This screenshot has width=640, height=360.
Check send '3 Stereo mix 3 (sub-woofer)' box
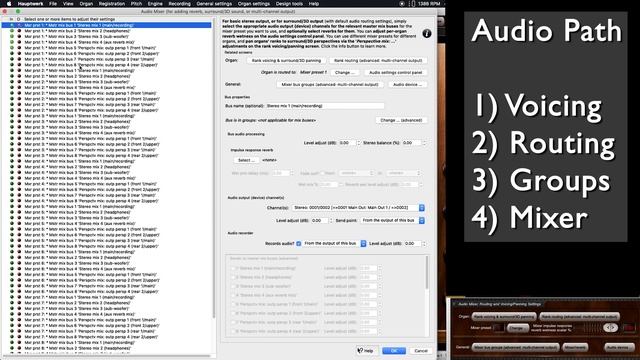pyautogui.click(x=234, y=287)
